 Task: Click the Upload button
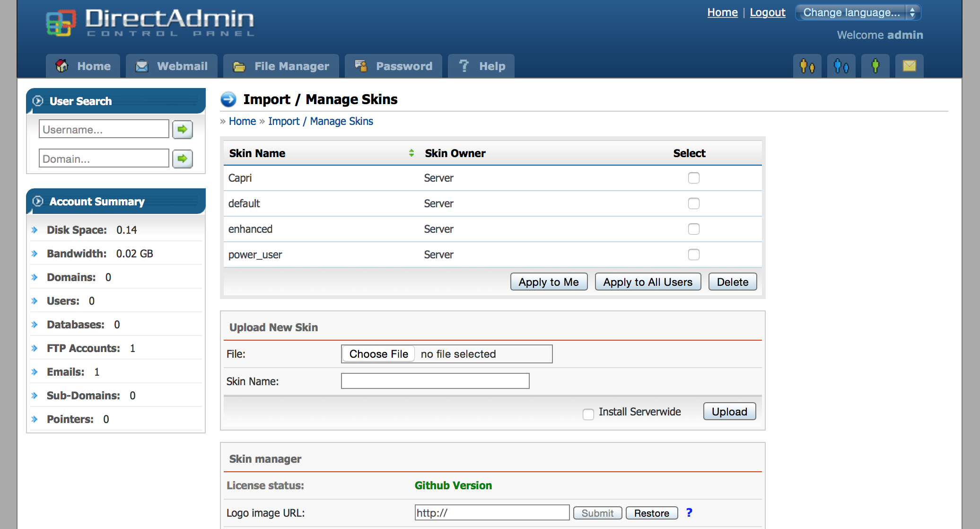(729, 411)
